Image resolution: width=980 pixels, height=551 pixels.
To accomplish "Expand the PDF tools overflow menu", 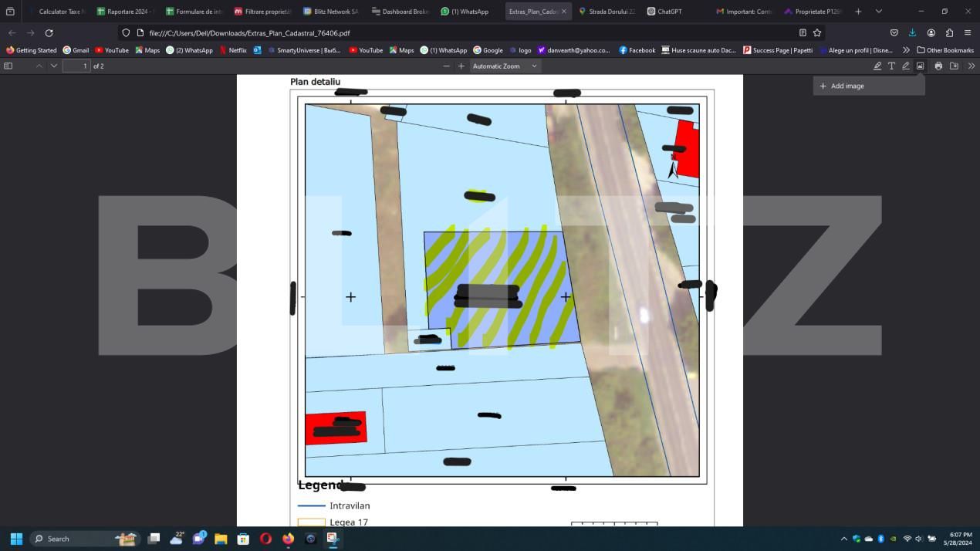I will tap(971, 66).
